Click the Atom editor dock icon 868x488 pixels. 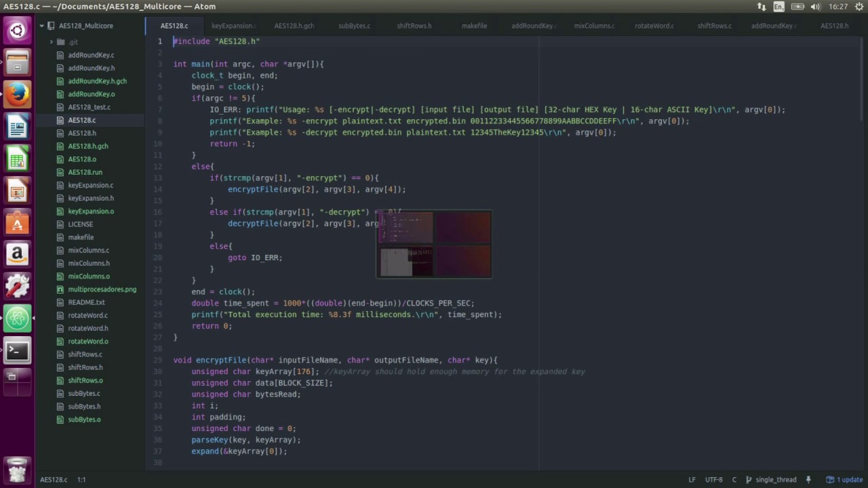[17, 319]
